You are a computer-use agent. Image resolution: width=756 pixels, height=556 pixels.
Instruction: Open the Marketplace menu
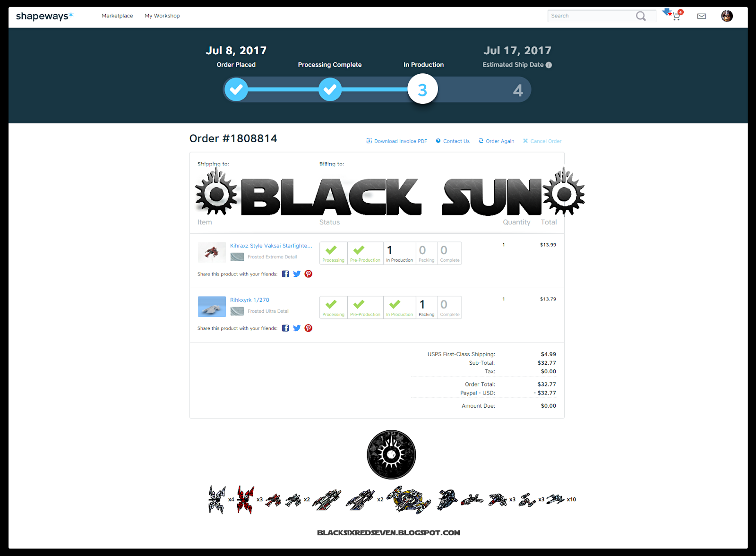(117, 16)
